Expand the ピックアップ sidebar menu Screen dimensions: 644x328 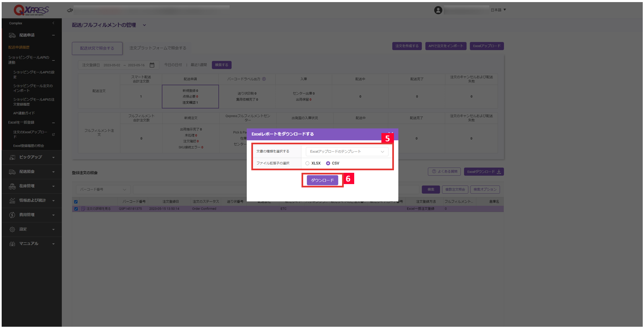[31, 157]
